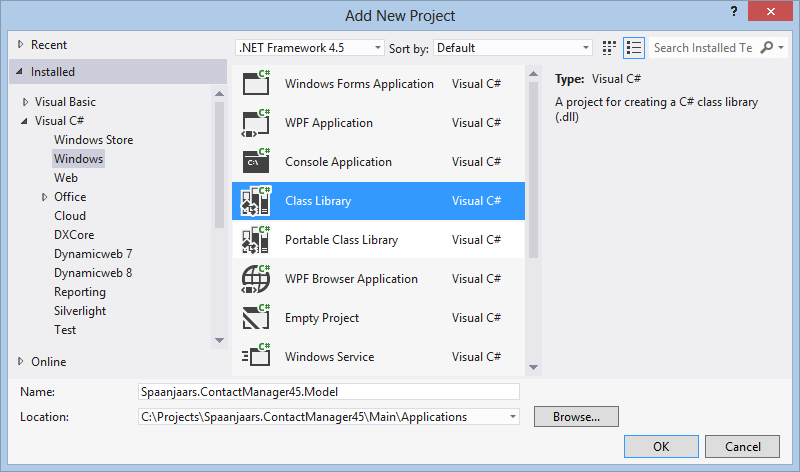Select the Windows Service template icon
This screenshot has width=800, height=472.
click(x=256, y=357)
